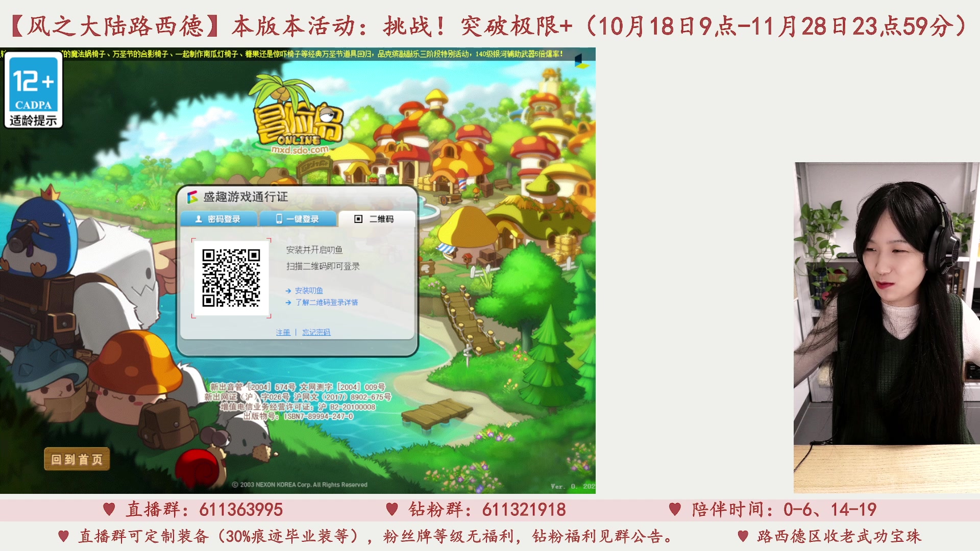Screen dimensions: 980x551
Task: Open the 安装叨鱼 link
Action: click(x=308, y=290)
